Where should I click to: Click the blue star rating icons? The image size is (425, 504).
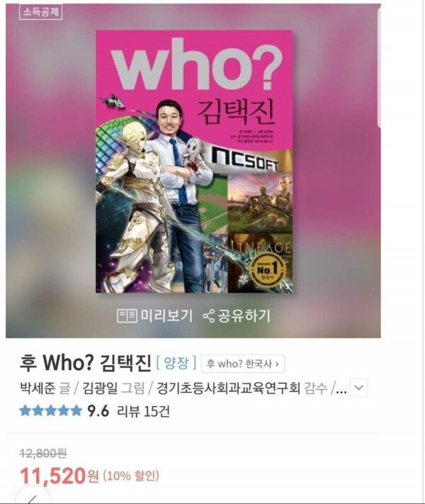[x=51, y=411]
